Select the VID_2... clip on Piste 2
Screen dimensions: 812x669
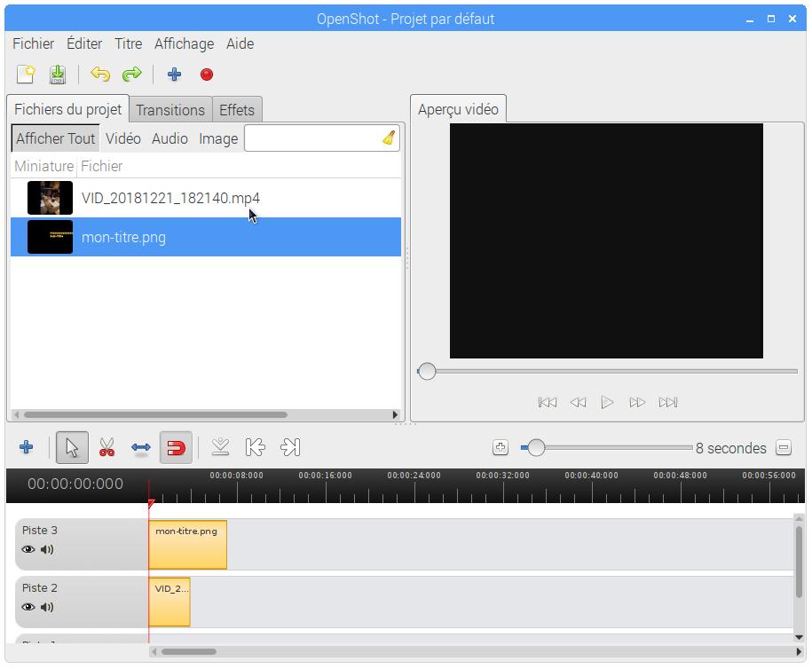click(x=169, y=602)
